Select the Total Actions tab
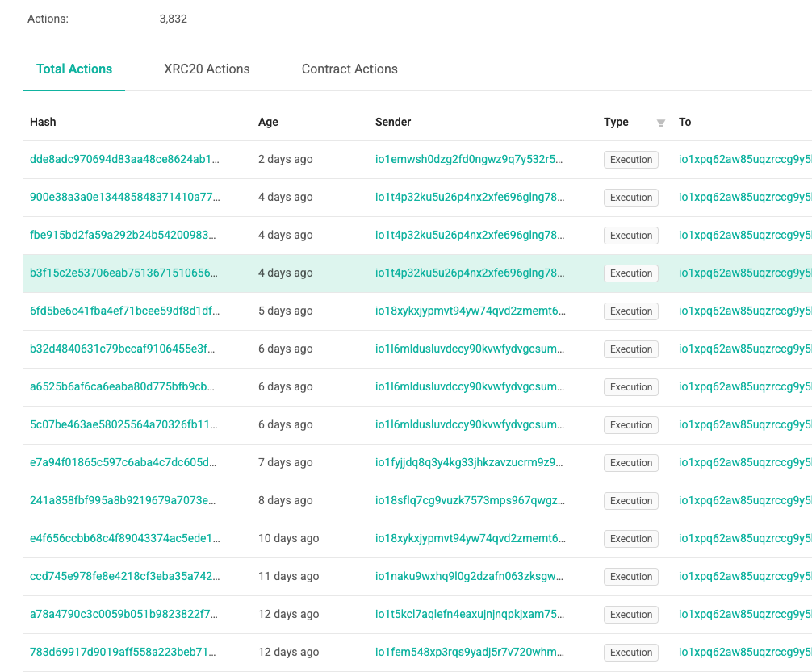 [74, 69]
